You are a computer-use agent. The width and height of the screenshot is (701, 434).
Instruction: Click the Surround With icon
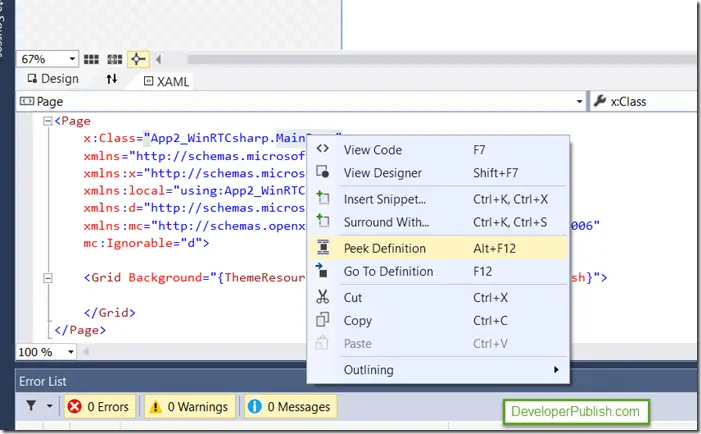323,220
